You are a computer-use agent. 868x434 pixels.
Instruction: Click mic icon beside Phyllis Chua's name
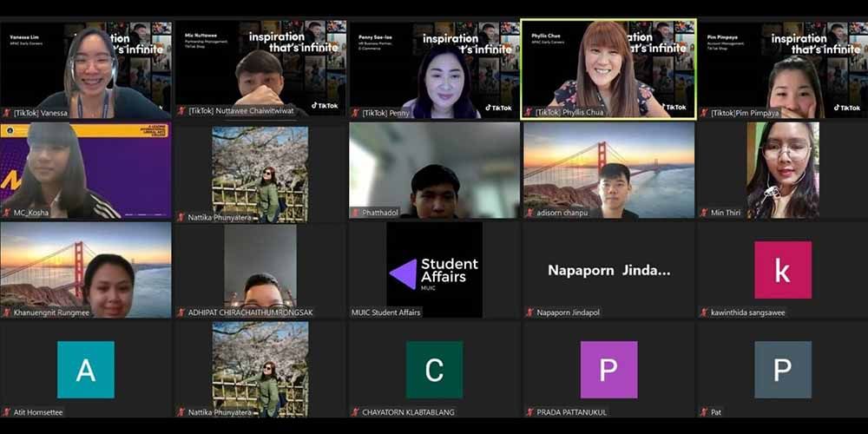[x=529, y=112]
